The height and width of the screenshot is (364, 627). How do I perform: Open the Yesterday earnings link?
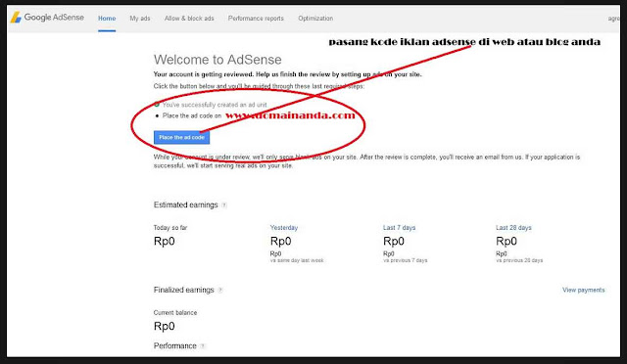[284, 228]
